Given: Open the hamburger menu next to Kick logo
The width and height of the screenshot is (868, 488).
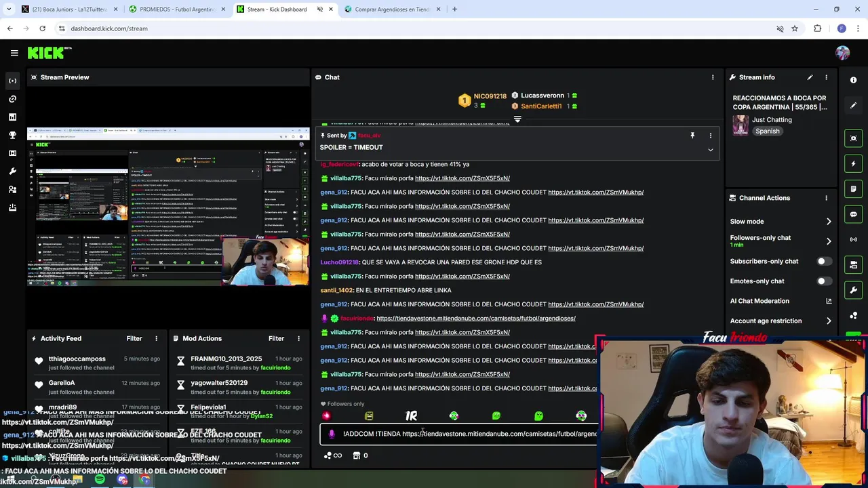Looking at the screenshot, I should click(x=14, y=53).
